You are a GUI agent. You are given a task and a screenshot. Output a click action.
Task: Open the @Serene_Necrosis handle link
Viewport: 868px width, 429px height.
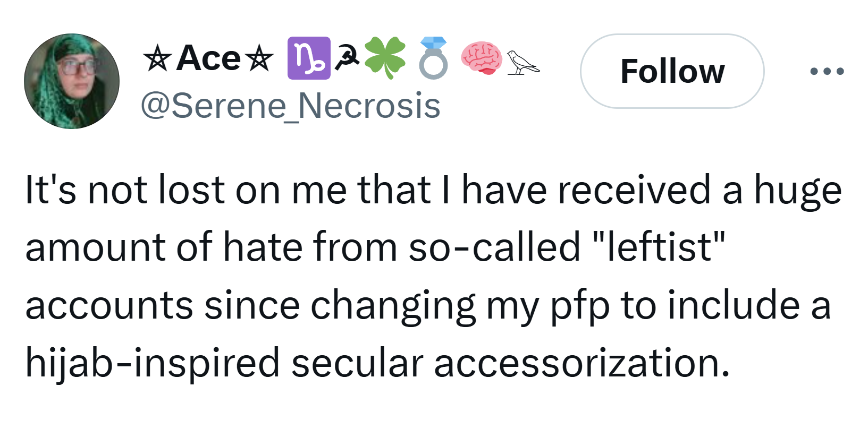290,106
